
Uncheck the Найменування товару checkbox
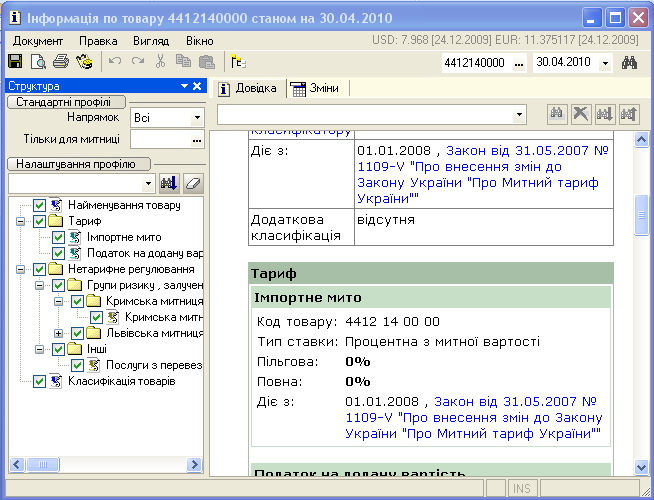39,205
